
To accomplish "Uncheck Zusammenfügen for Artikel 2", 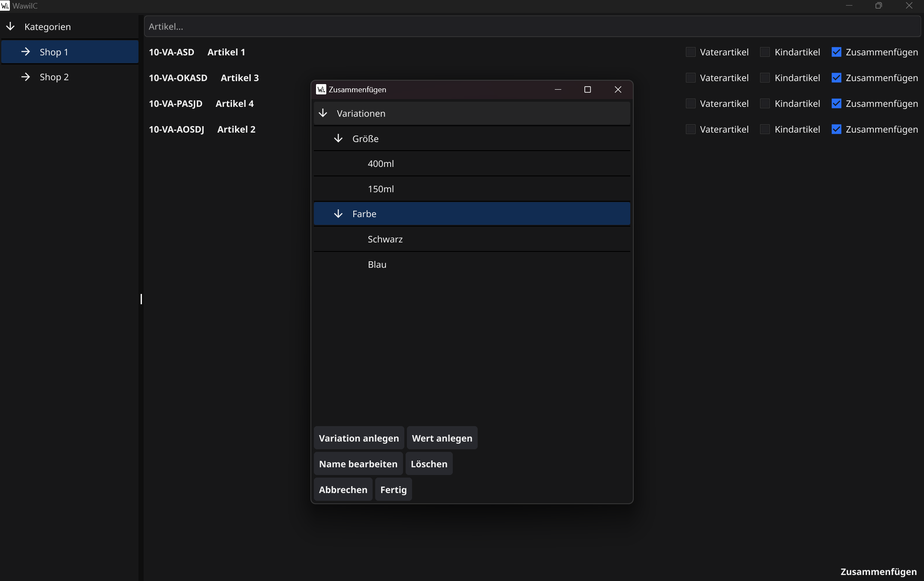I will tap(836, 129).
